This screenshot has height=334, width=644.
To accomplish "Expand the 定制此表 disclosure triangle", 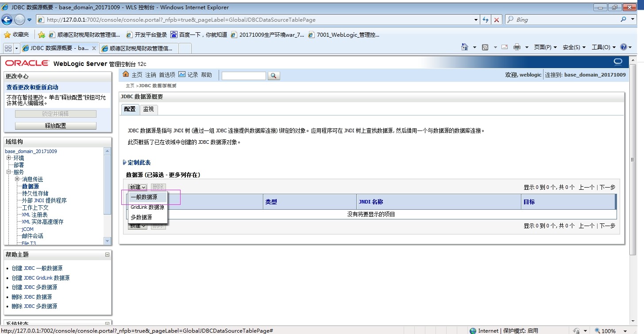I will [125, 163].
